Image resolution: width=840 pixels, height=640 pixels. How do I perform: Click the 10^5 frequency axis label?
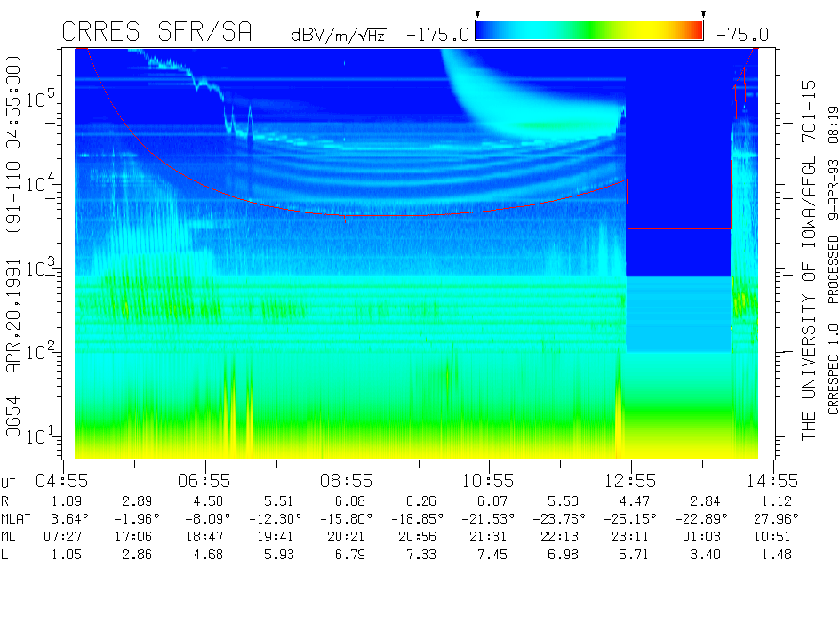click(43, 98)
